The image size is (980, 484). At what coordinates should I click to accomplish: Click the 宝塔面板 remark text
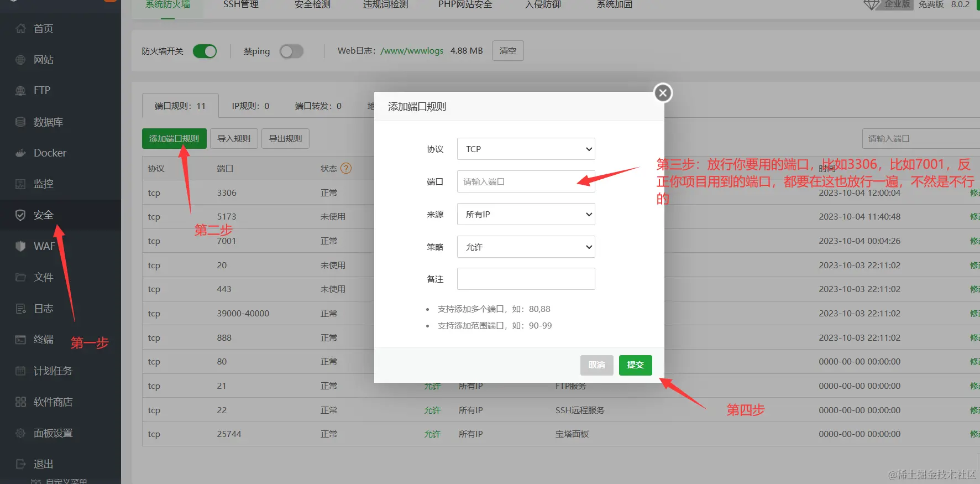tap(572, 434)
